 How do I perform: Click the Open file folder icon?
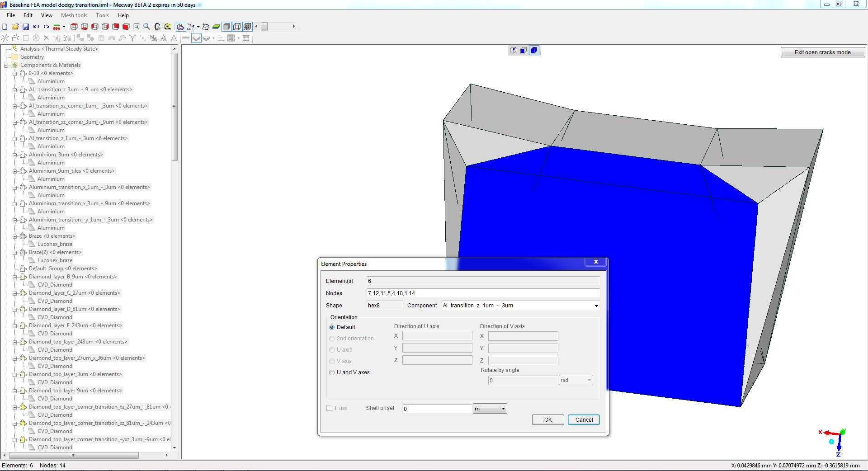(x=15, y=27)
